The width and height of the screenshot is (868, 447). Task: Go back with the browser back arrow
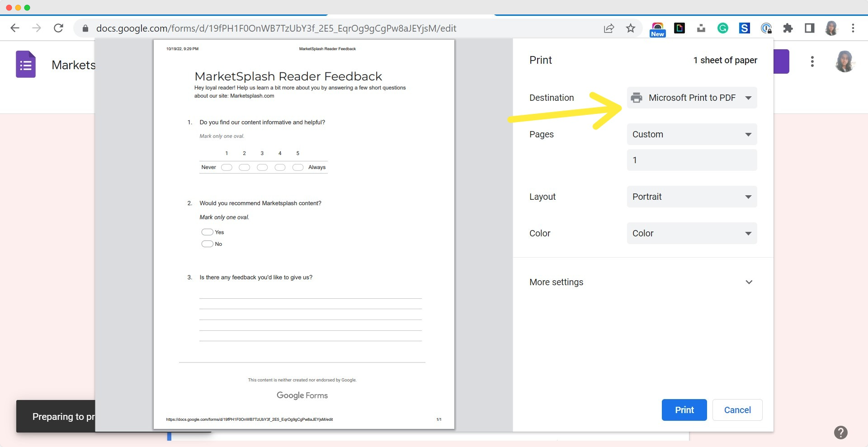(x=15, y=28)
